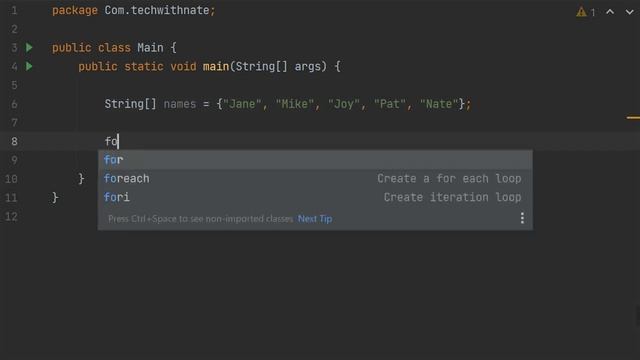Open the warning indicator inspections widget
Screen dimensions: 640x360
[x=586, y=12]
